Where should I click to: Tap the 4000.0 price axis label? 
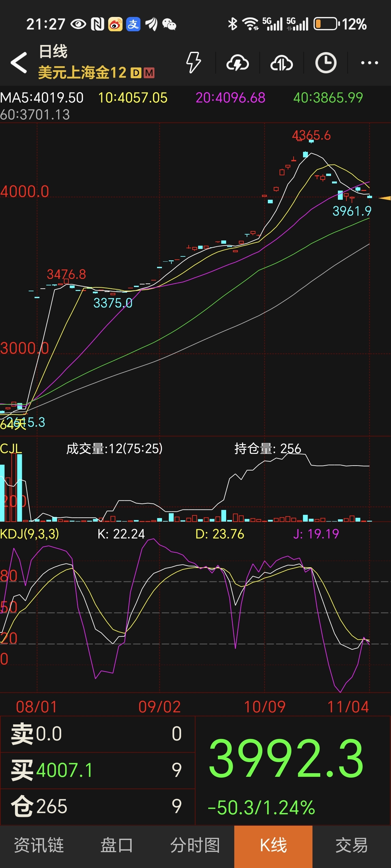(x=25, y=191)
